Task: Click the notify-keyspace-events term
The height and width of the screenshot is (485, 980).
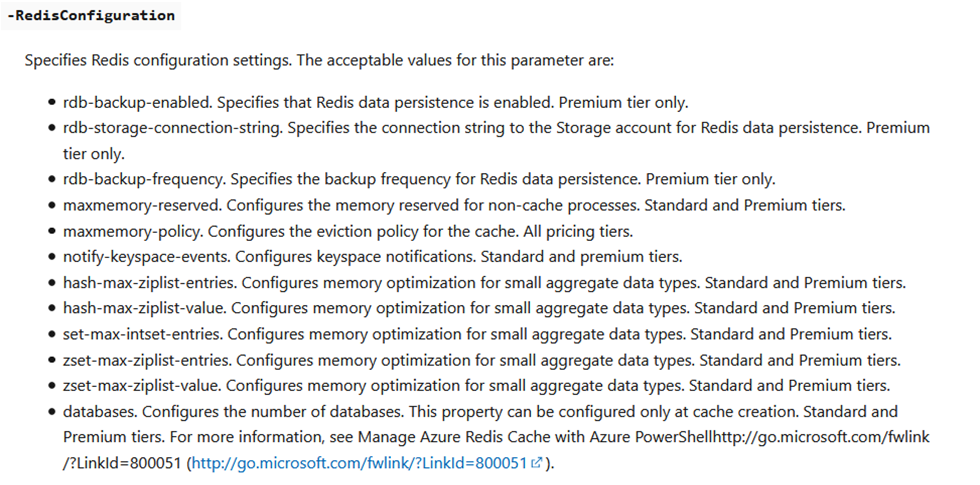Action: click(x=146, y=257)
